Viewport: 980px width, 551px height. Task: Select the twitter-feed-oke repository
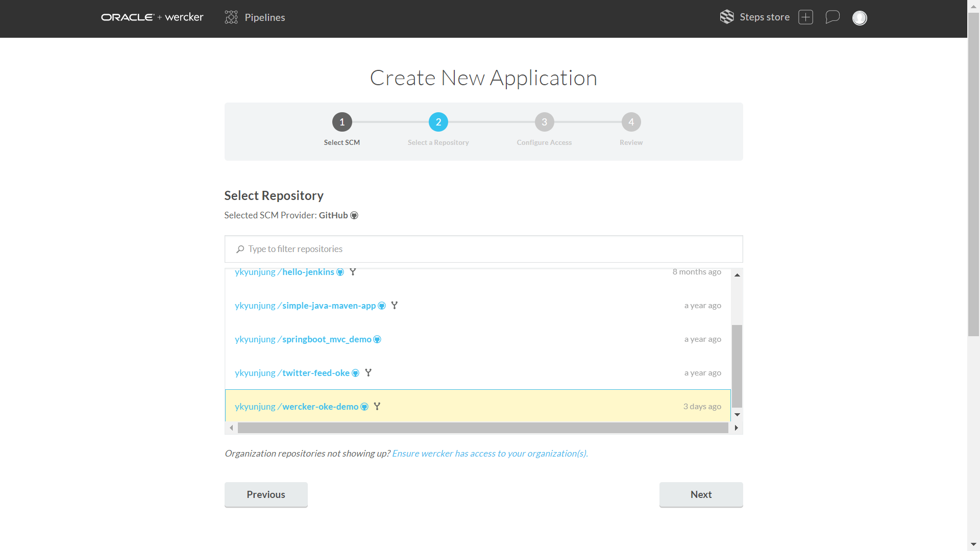[316, 373]
